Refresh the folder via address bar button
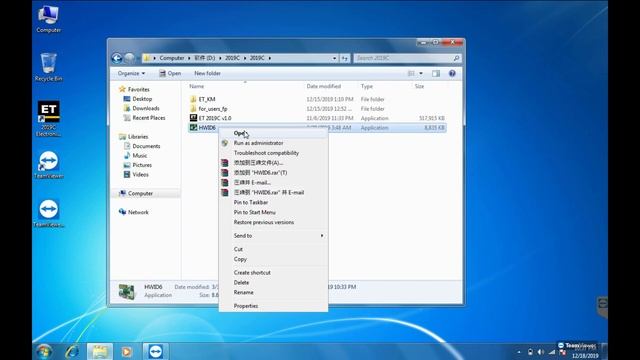640x360 pixels. point(344,58)
